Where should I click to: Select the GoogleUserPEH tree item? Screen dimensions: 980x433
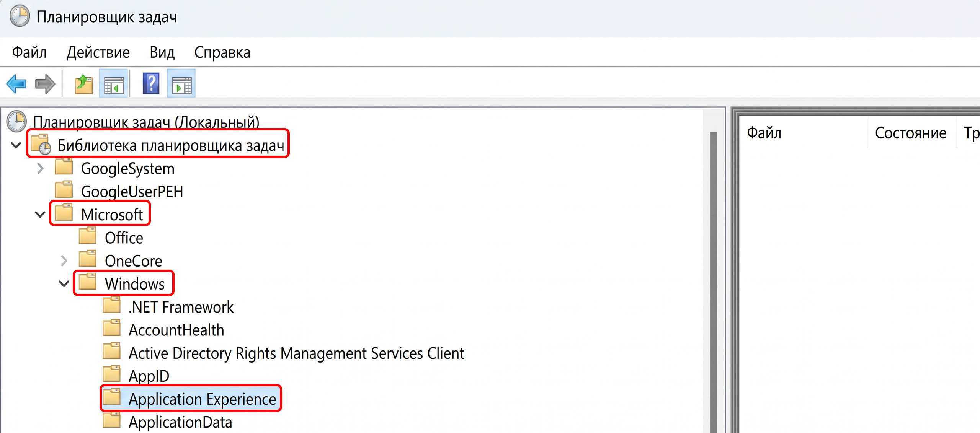(x=132, y=192)
